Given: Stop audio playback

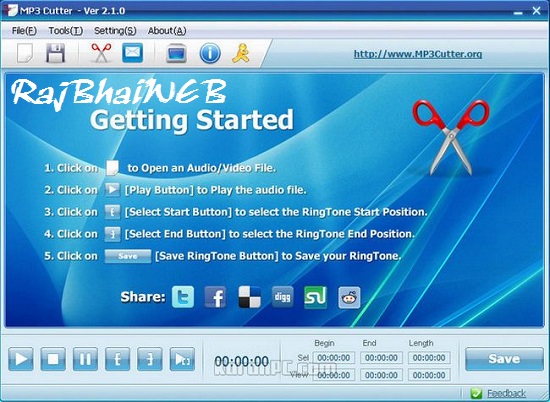Looking at the screenshot, I should 53,359.
